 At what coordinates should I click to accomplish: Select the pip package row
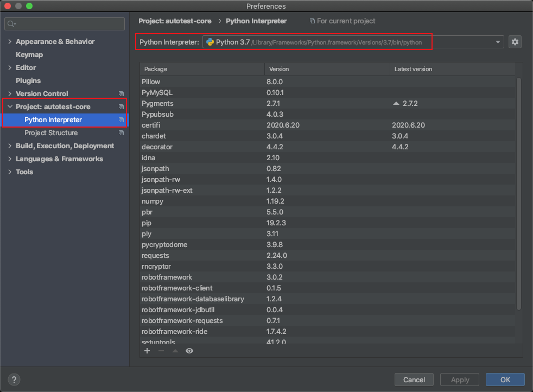327,223
